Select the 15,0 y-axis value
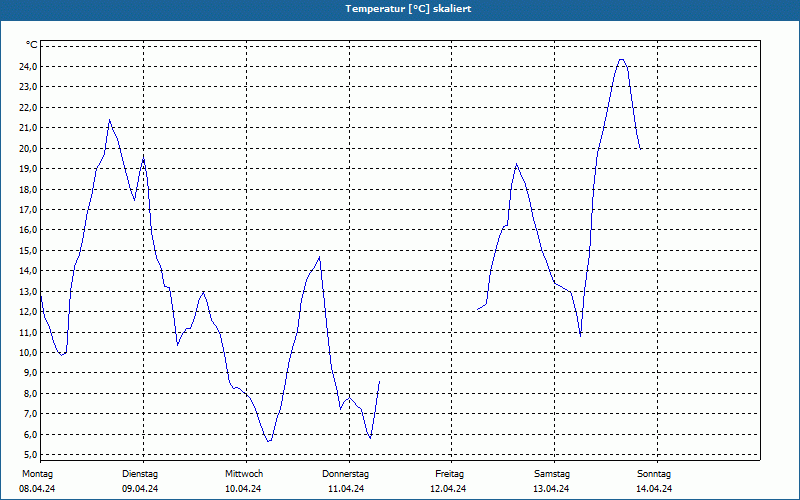 tap(28, 251)
